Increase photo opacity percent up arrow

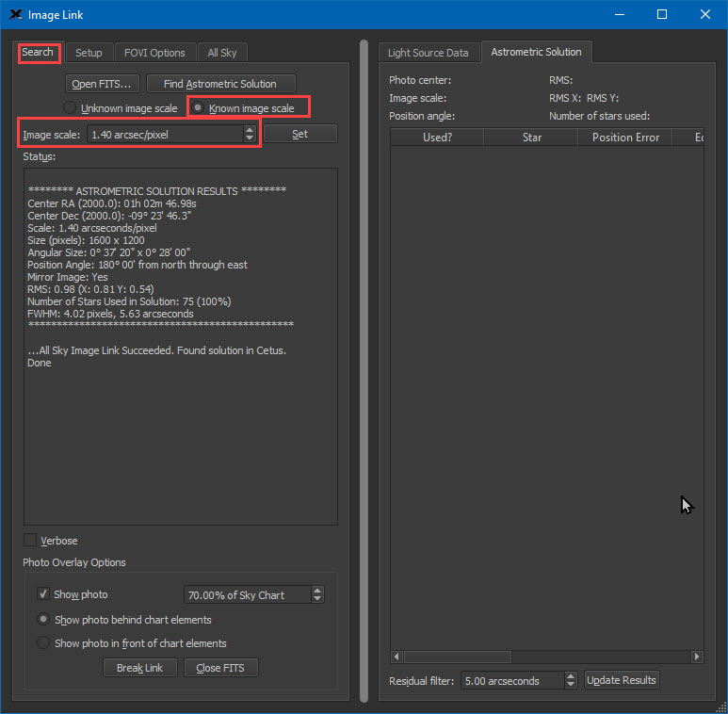tap(317, 591)
